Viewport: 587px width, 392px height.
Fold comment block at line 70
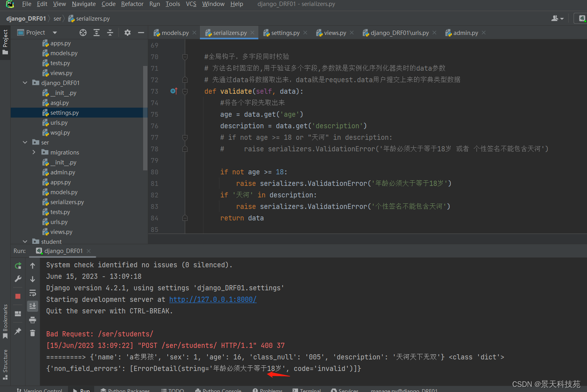pyautogui.click(x=185, y=57)
